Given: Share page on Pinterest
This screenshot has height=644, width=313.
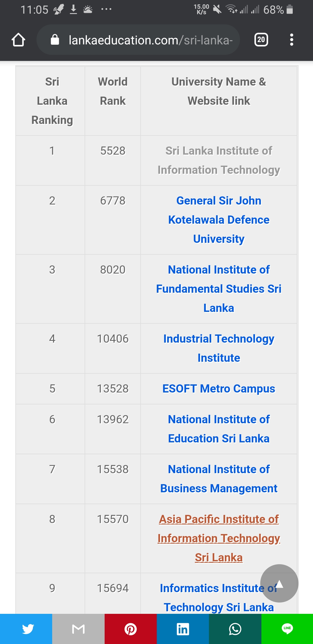Looking at the screenshot, I should 131,629.
